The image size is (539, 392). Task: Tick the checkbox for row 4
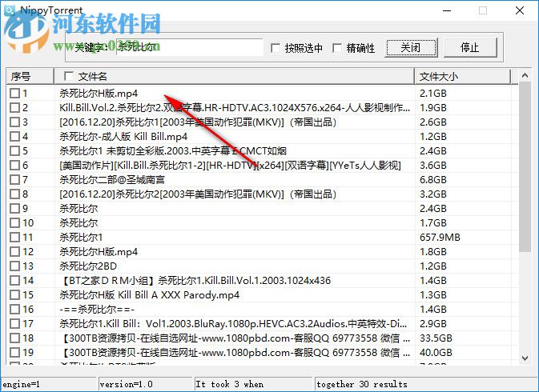click(14, 137)
